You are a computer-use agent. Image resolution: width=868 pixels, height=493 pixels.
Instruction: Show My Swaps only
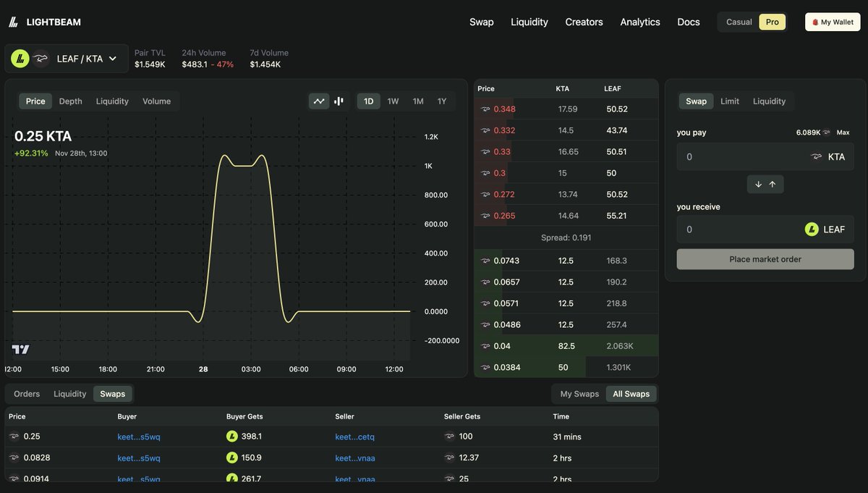[x=580, y=394]
